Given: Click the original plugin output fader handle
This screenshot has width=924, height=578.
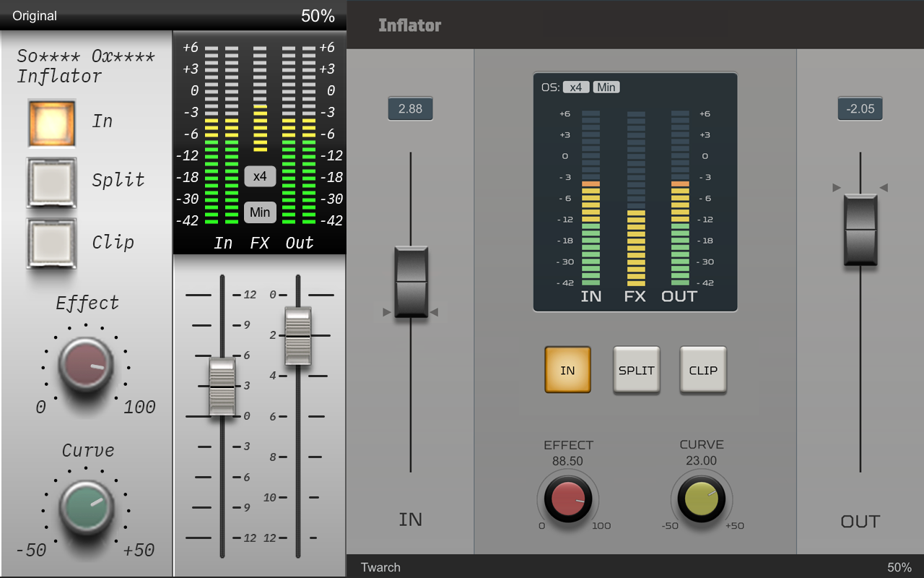Looking at the screenshot, I should 297,336.
